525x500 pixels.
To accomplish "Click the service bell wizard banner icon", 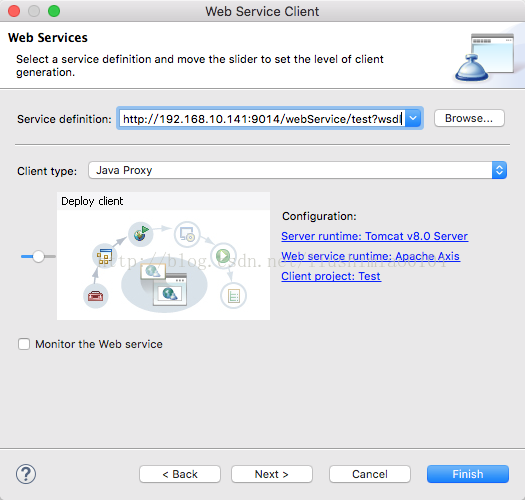I will 484,58.
